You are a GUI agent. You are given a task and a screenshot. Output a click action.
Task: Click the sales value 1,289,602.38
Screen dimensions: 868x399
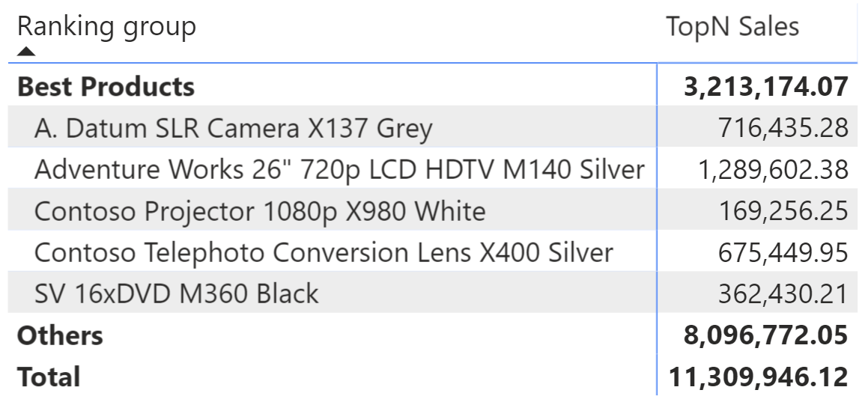(x=774, y=170)
